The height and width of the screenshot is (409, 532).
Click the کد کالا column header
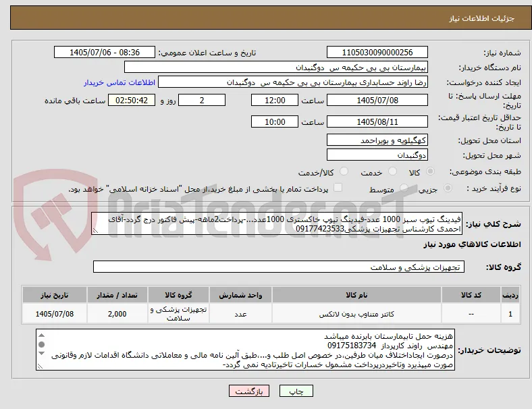(471, 295)
